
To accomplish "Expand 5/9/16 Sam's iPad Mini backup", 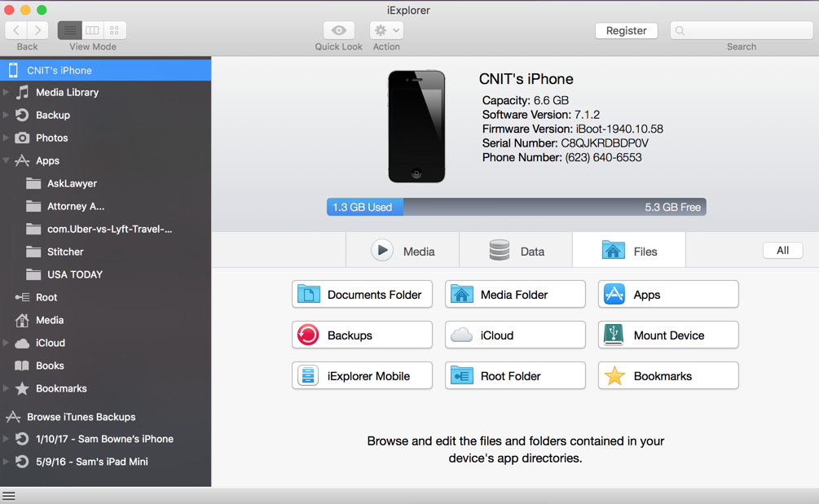I will [x=7, y=461].
